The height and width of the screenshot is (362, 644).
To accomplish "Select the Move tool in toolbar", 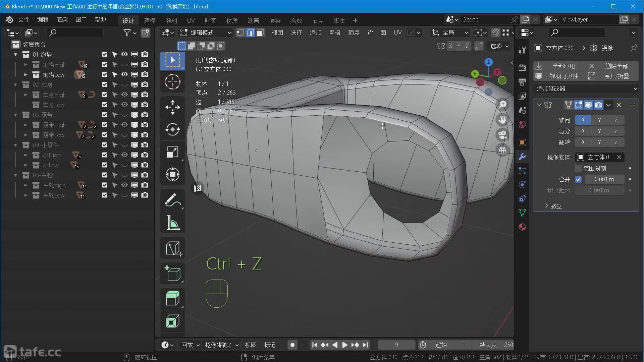I will [172, 107].
